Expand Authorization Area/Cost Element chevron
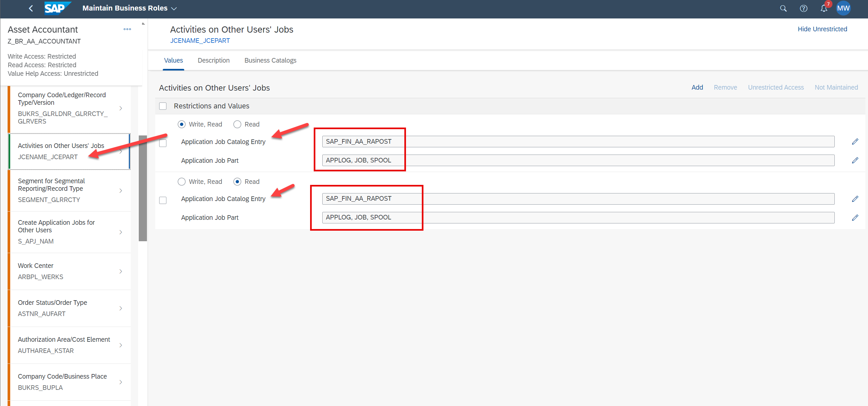This screenshot has height=406, width=868. point(121,345)
